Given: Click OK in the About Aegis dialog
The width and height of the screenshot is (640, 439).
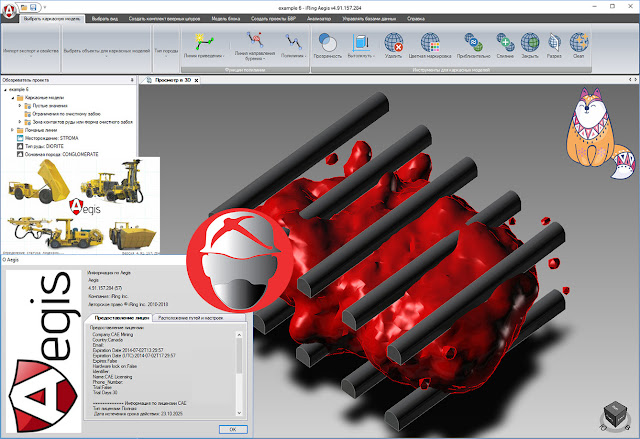Looking at the screenshot, I should coord(233,429).
